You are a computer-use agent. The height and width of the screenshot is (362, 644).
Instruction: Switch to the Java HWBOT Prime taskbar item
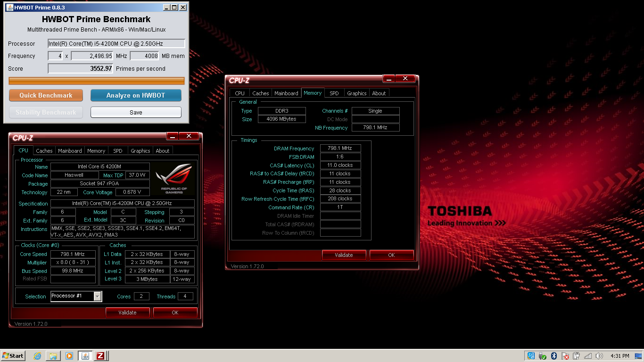pyautogui.click(x=85, y=356)
